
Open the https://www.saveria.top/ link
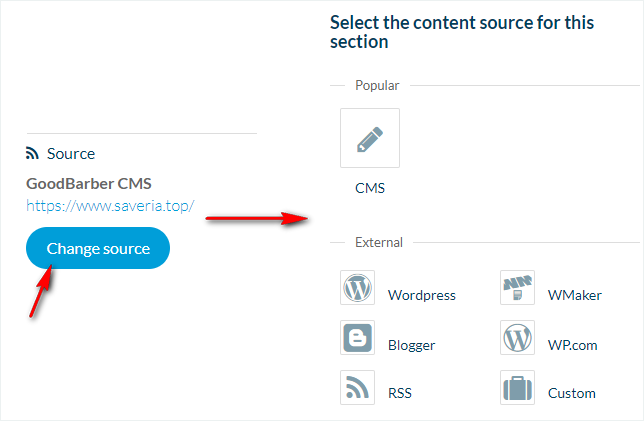point(110,207)
